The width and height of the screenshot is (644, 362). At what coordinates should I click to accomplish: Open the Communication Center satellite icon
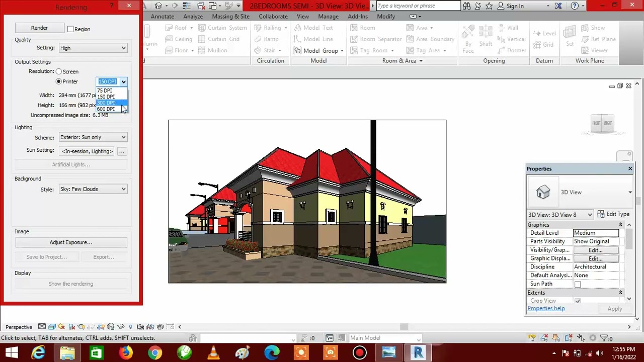[477, 6]
